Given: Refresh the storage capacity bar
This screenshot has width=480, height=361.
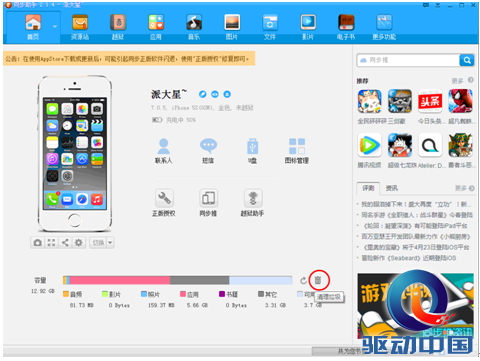Looking at the screenshot, I should (x=303, y=280).
